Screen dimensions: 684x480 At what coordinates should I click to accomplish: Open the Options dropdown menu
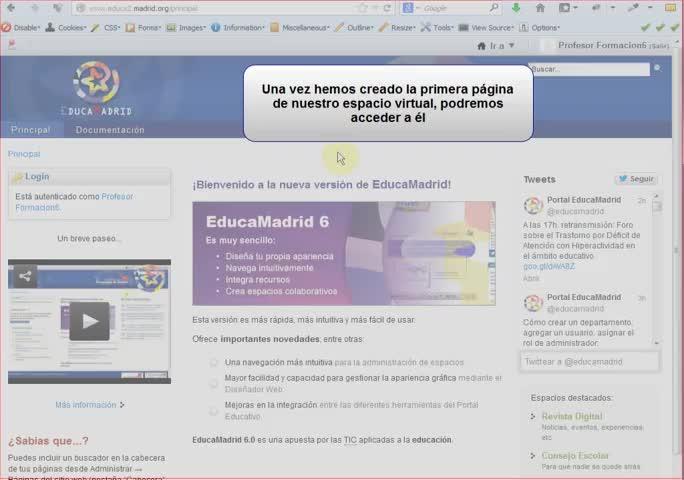540,27
